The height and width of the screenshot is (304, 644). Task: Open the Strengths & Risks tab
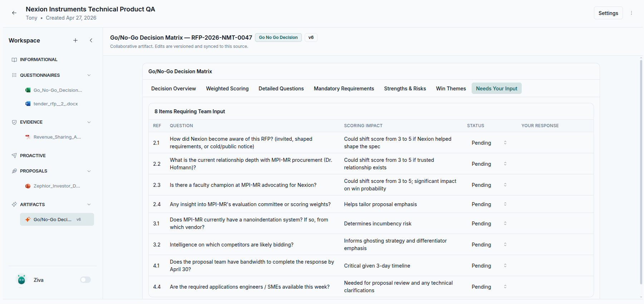pos(405,89)
